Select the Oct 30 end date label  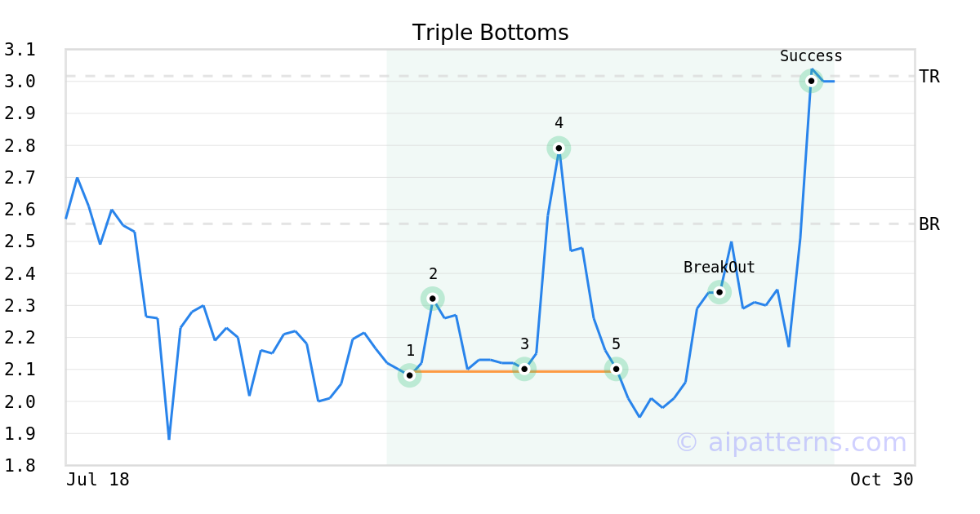881,480
